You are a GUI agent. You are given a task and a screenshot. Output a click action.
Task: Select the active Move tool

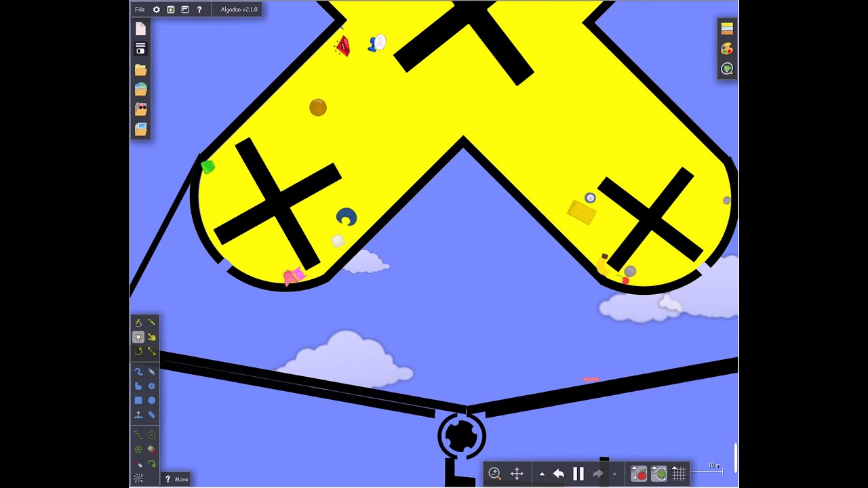tap(138, 337)
